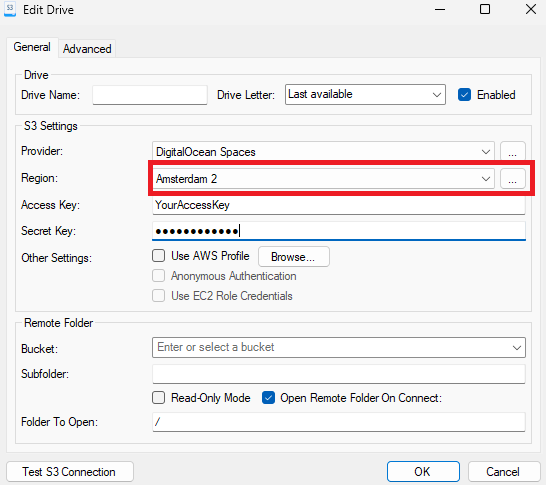The image size is (546, 485).
Task: Toggle the Enabled checkbox
Action: click(465, 95)
